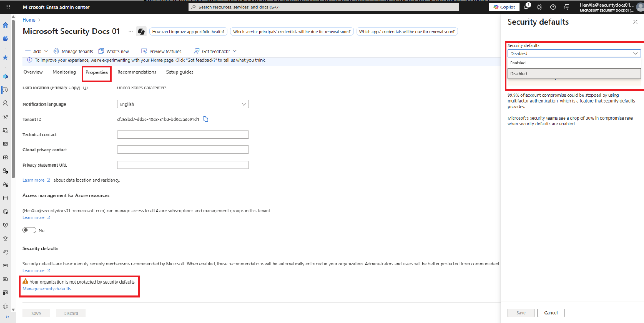
Task: Click Cancel in the Security defaults panel
Action: 550,312
